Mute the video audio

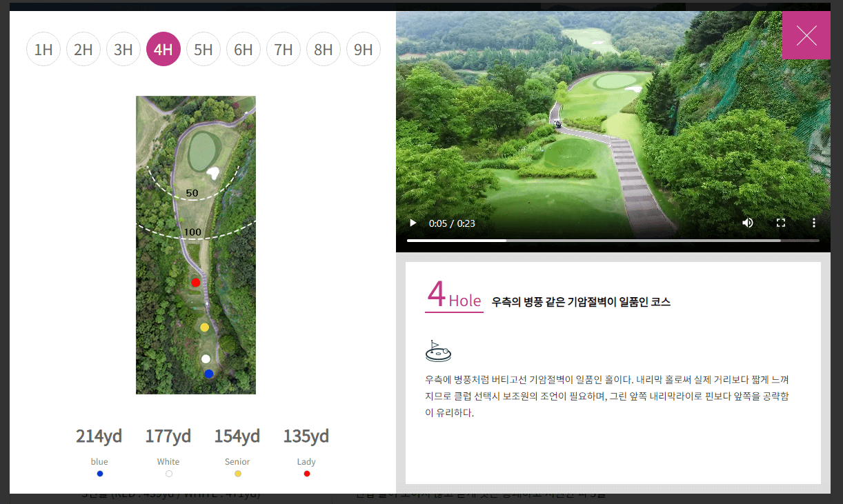point(748,223)
